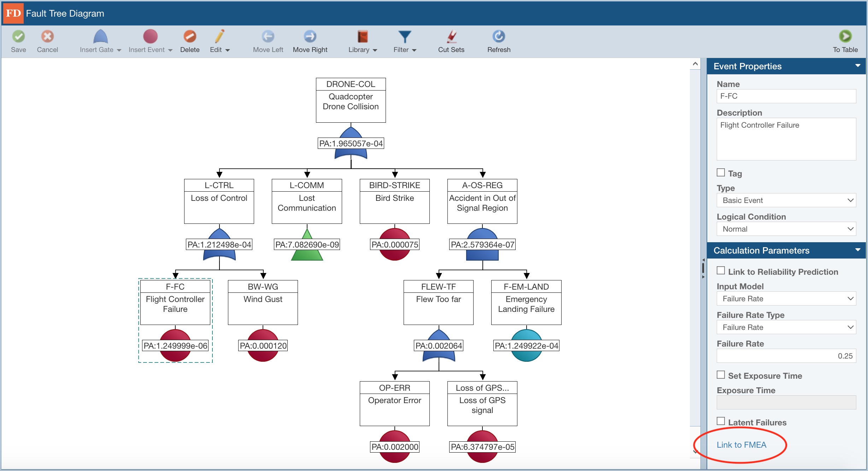Viewport: 868px width, 471px height.
Task: Click the Save icon
Action: (18, 36)
